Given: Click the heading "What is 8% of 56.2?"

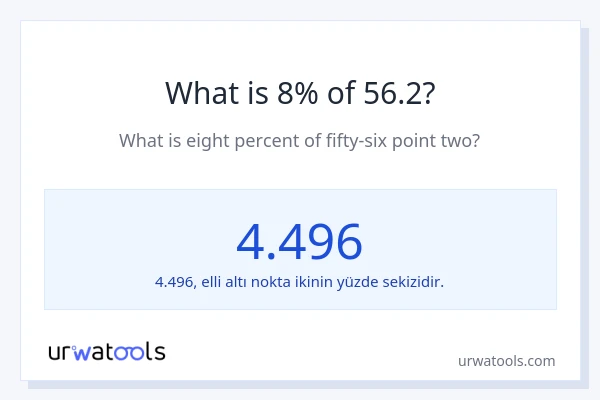Looking at the screenshot, I should pos(299,93).
